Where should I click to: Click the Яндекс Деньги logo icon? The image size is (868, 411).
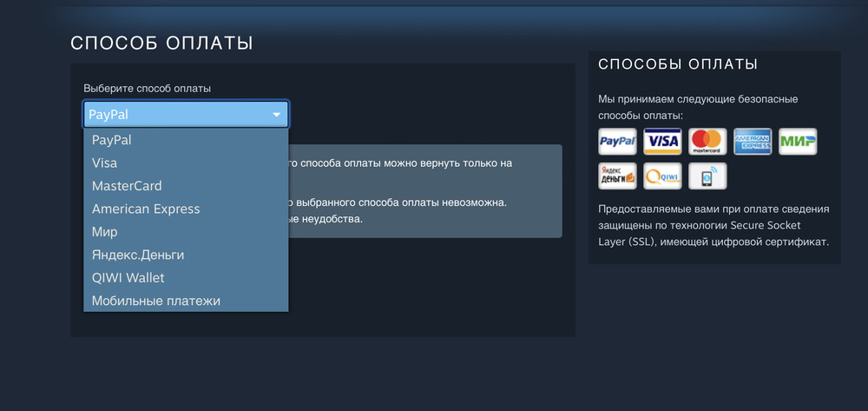tap(617, 176)
